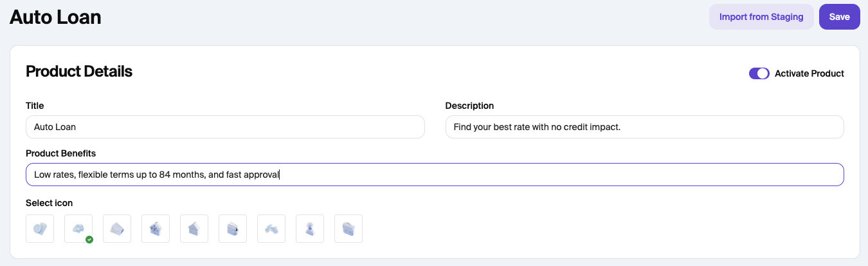Focus the Title input field
The height and width of the screenshot is (266, 868).
click(x=225, y=127)
